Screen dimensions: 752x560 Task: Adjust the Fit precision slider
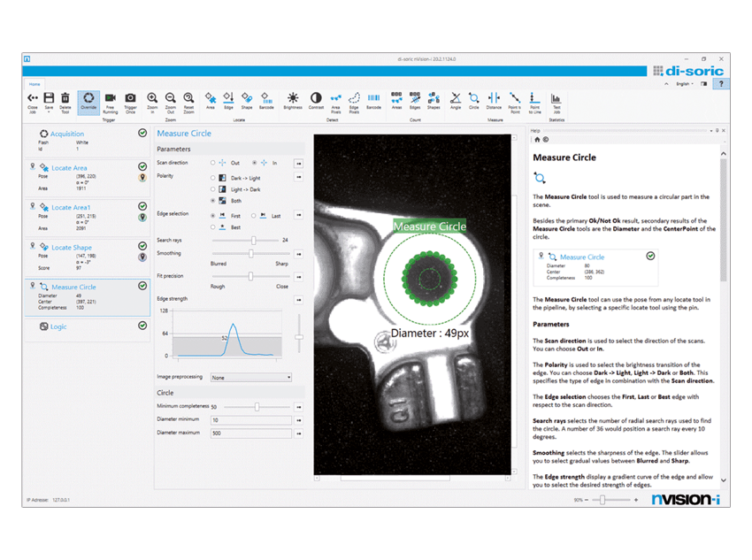click(x=250, y=276)
